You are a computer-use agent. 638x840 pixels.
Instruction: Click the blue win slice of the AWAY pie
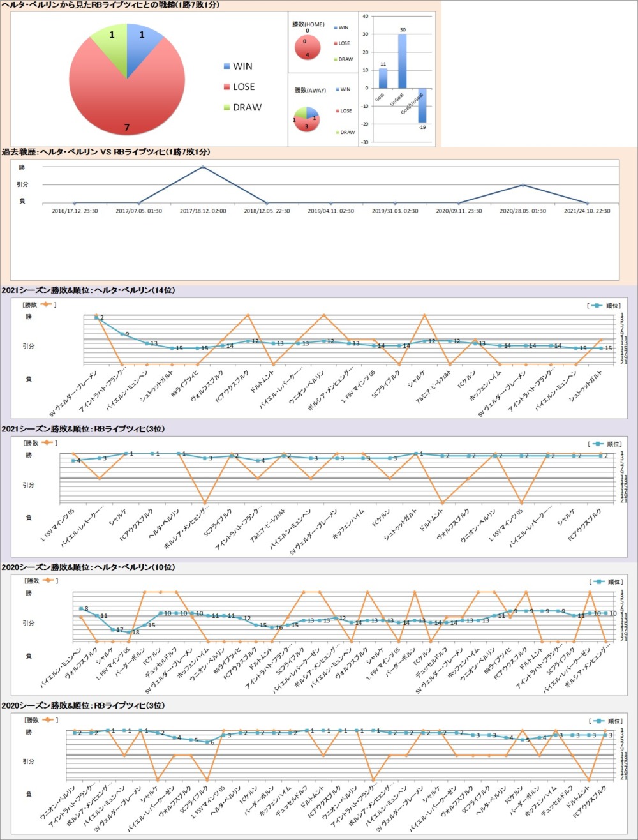[x=312, y=112]
